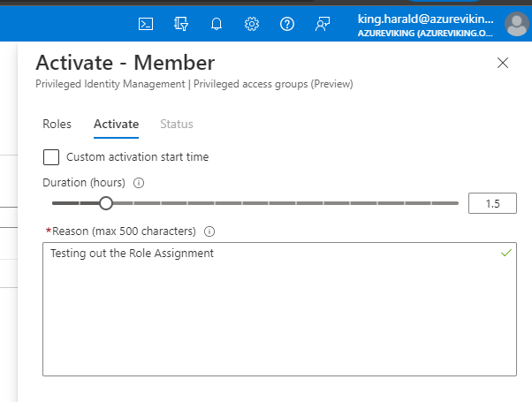532x402 pixels.
Task: Switch to the Roles tab
Action: click(57, 125)
